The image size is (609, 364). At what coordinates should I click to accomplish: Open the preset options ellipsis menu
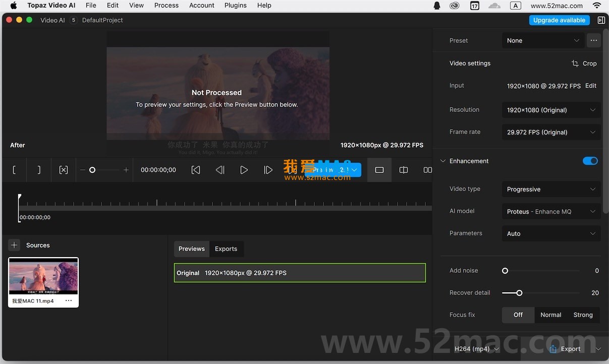tap(594, 40)
